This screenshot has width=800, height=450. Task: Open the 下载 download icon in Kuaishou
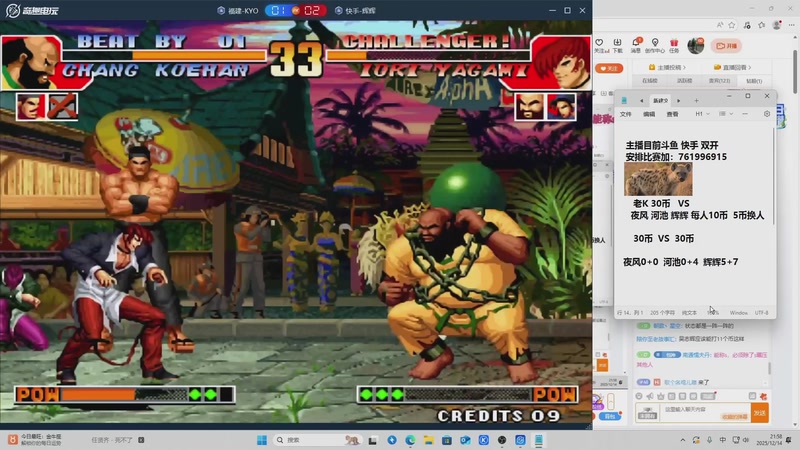(617, 45)
